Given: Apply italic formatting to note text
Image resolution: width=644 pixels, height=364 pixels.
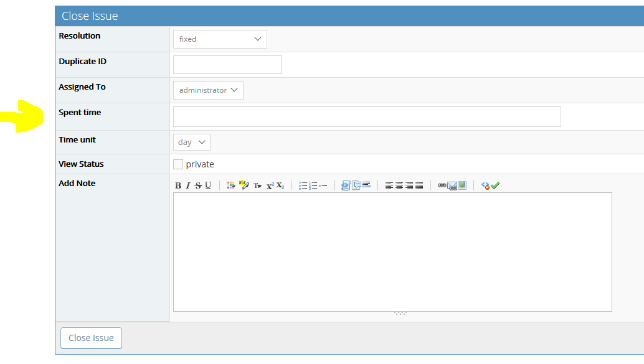Looking at the screenshot, I should (188, 185).
